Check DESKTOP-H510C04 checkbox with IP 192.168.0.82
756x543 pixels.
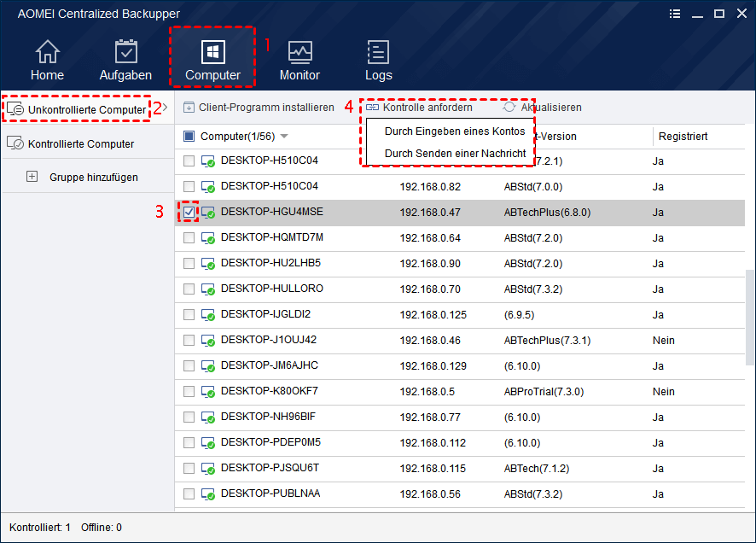(189, 186)
